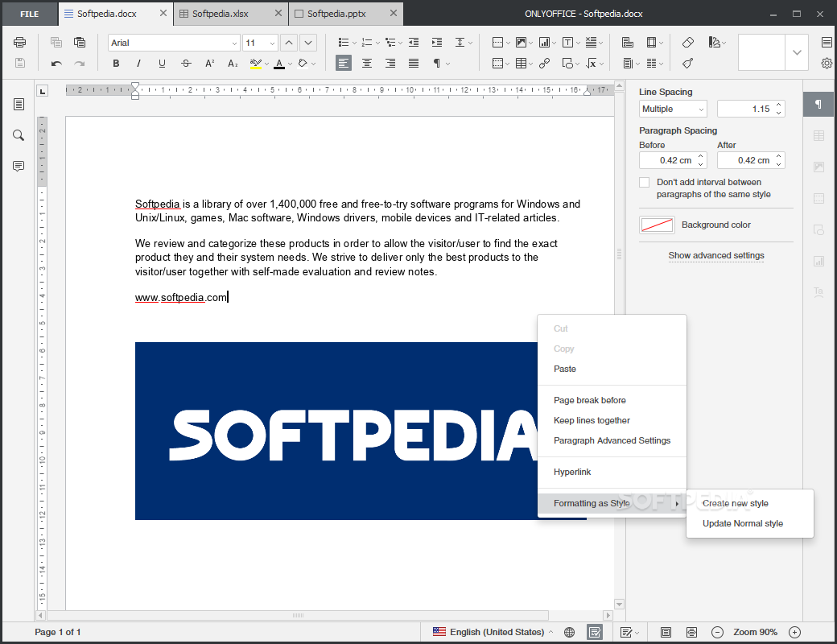
Task: Toggle spell checking in status bar
Action: click(x=594, y=632)
